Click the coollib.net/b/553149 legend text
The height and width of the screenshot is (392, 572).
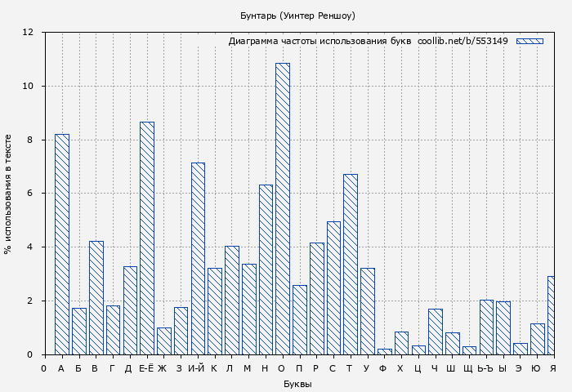(463, 41)
